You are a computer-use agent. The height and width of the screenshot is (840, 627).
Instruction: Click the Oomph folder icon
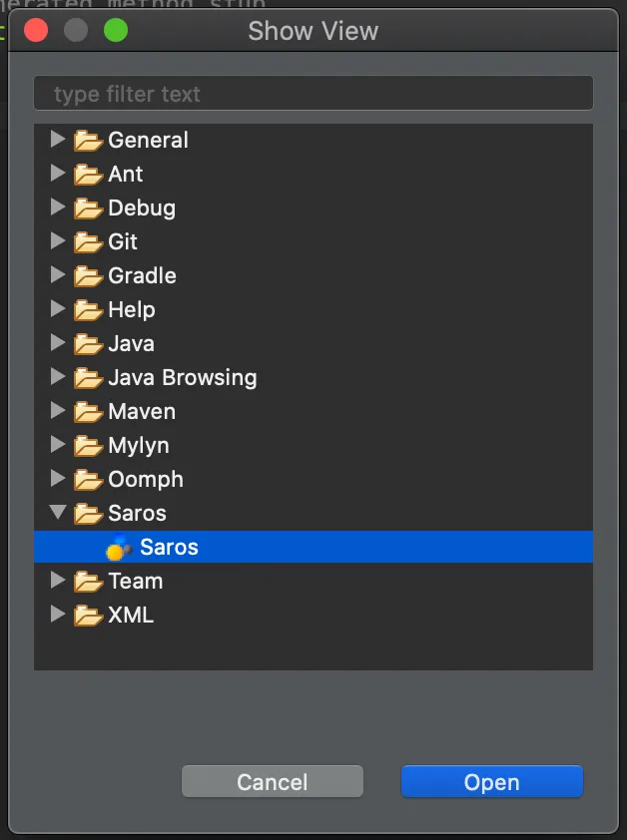pyautogui.click(x=89, y=480)
